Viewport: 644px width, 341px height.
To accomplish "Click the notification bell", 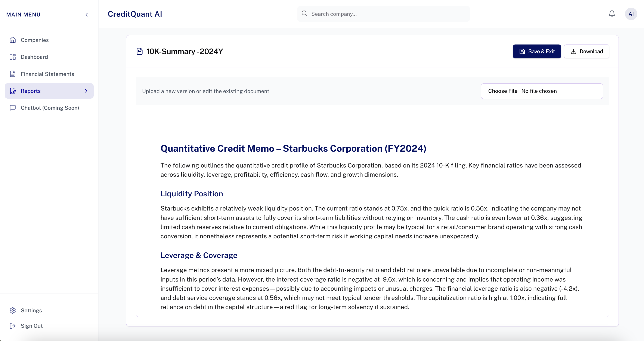I will [x=612, y=14].
